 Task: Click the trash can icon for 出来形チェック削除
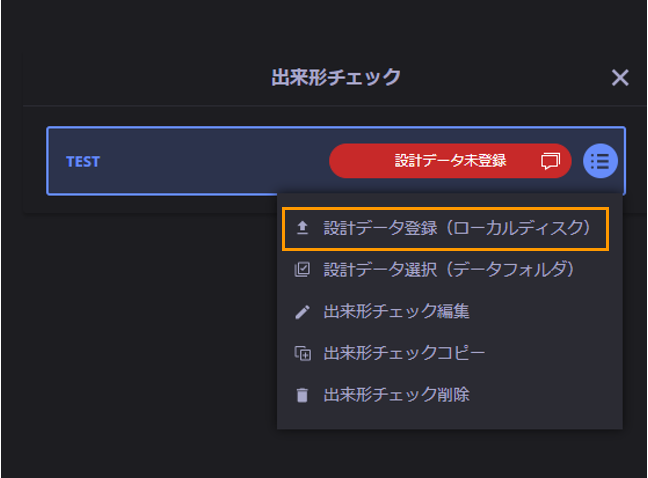point(302,395)
